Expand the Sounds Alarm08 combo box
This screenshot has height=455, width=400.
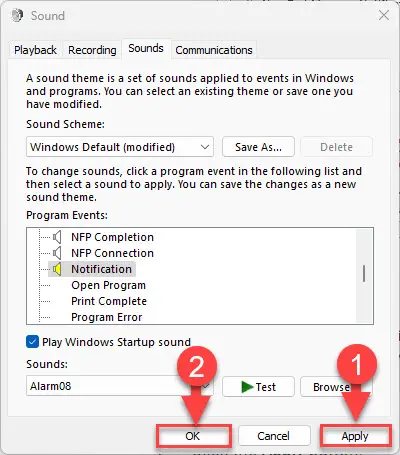(x=120, y=386)
